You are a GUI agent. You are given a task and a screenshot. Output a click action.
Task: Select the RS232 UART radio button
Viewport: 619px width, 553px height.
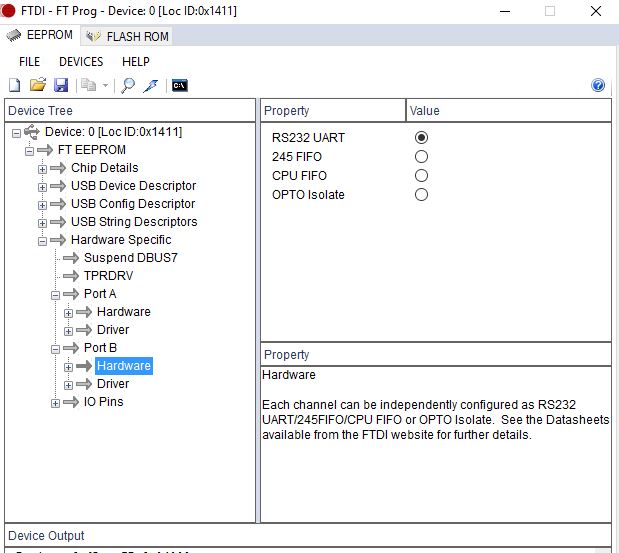[421, 137]
